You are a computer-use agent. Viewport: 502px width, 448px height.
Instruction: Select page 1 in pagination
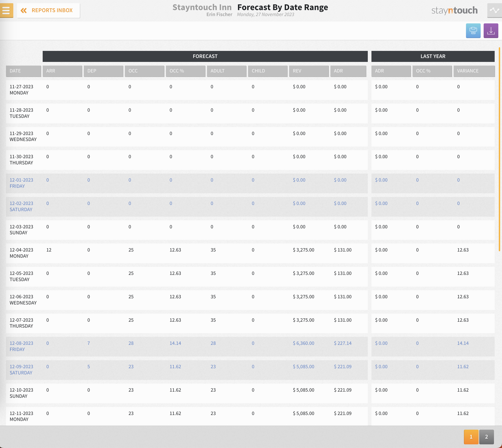point(471,437)
